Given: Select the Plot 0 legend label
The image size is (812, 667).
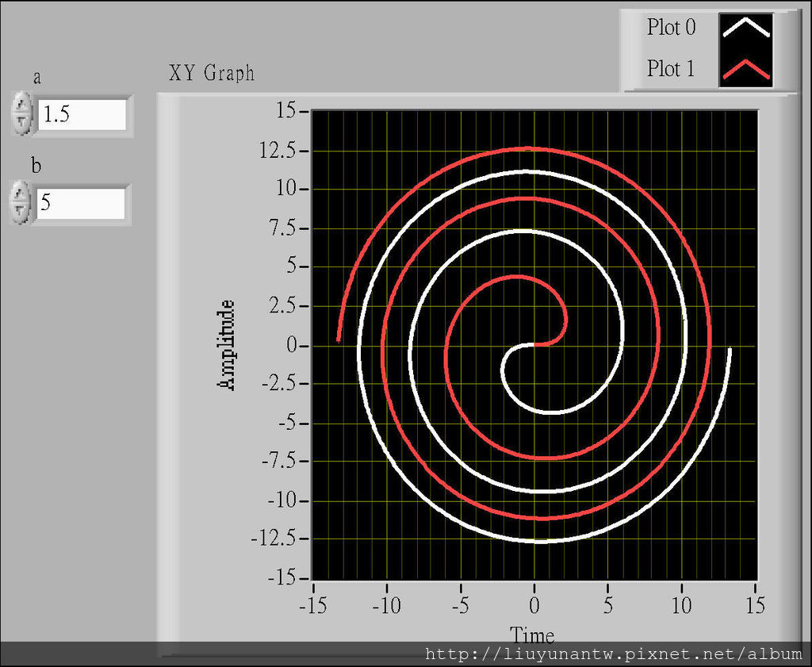Looking at the screenshot, I should click(x=671, y=27).
